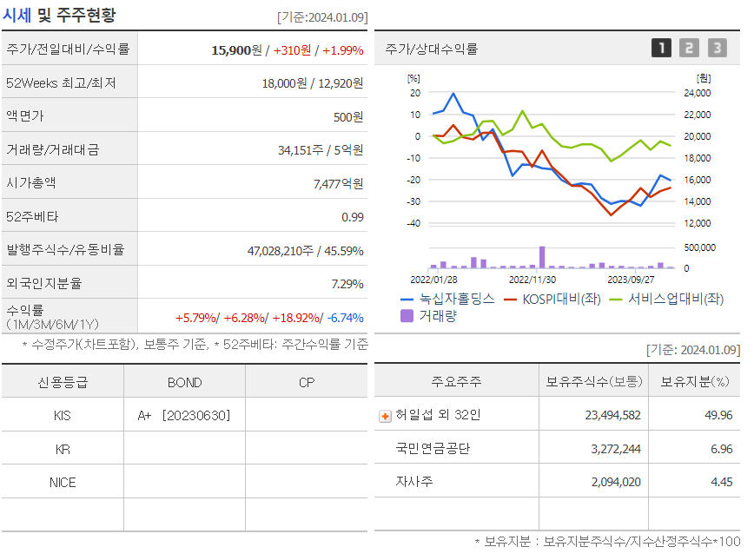This screenshot has height=560, width=754.
Task: Click the tallest volume bar in chart
Action: pos(542,257)
